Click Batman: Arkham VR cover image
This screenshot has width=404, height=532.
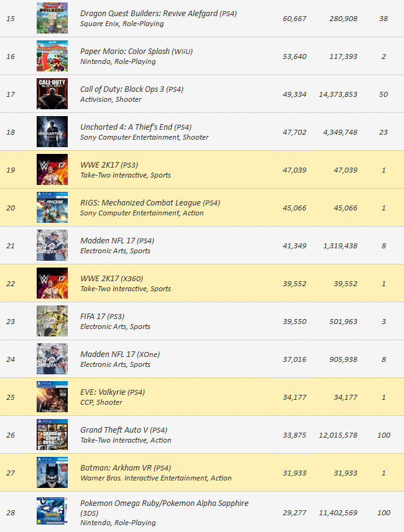pos(52,472)
